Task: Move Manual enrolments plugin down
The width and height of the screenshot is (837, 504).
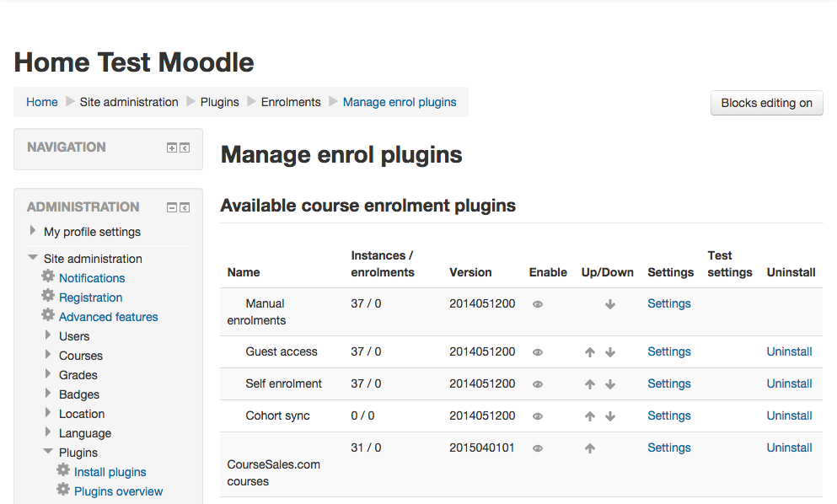Action: pyautogui.click(x=610, y=304)
